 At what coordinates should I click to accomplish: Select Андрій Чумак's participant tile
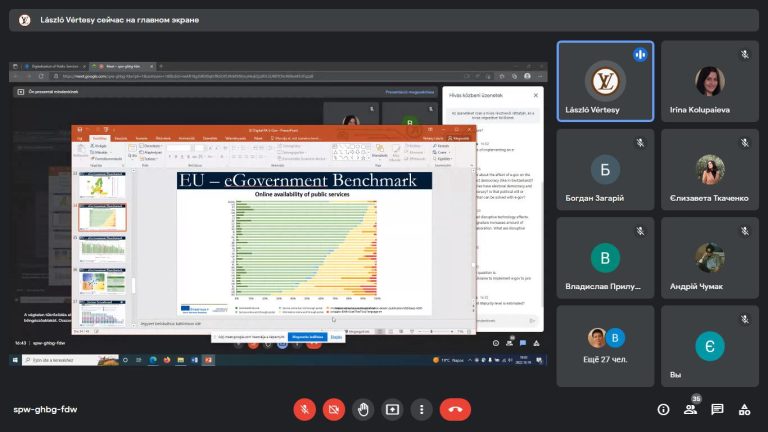pos(710,258)
